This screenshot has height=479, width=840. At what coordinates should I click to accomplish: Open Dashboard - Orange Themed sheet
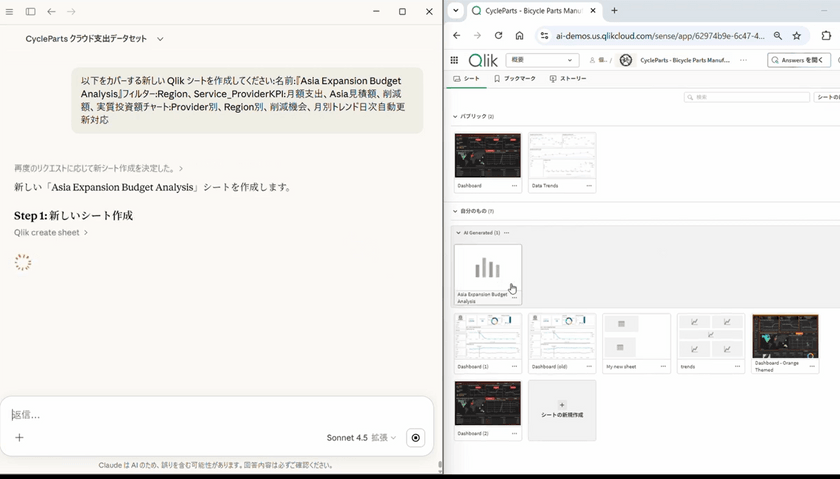tap(785, 336)
